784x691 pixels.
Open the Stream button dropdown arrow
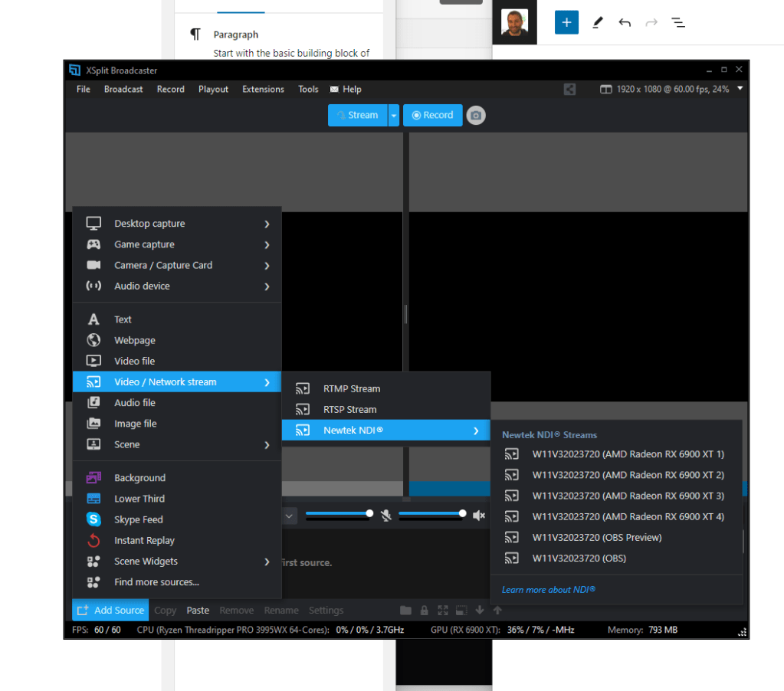coord(394,116)
